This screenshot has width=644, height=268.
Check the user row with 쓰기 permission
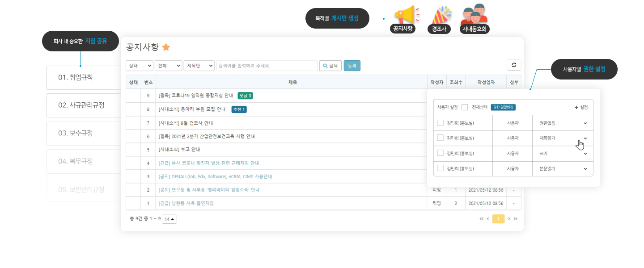coord(440,153)
